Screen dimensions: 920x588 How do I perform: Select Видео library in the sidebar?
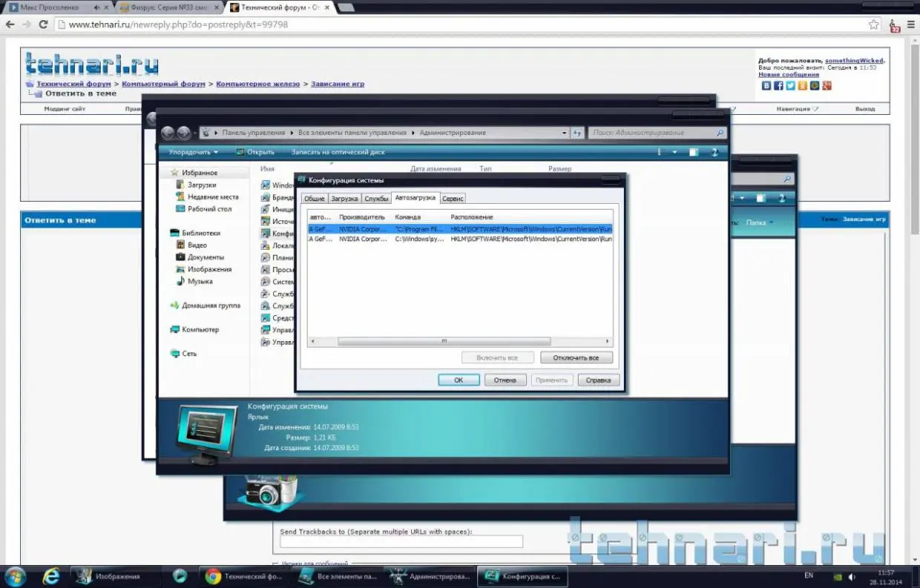pyautogui.click(x=197, y=245)
